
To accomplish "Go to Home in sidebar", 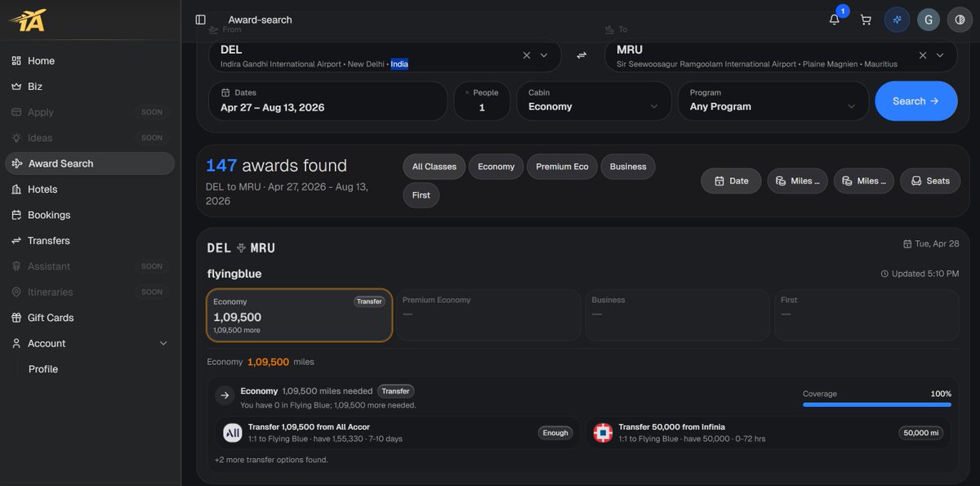I will (90, 60).
